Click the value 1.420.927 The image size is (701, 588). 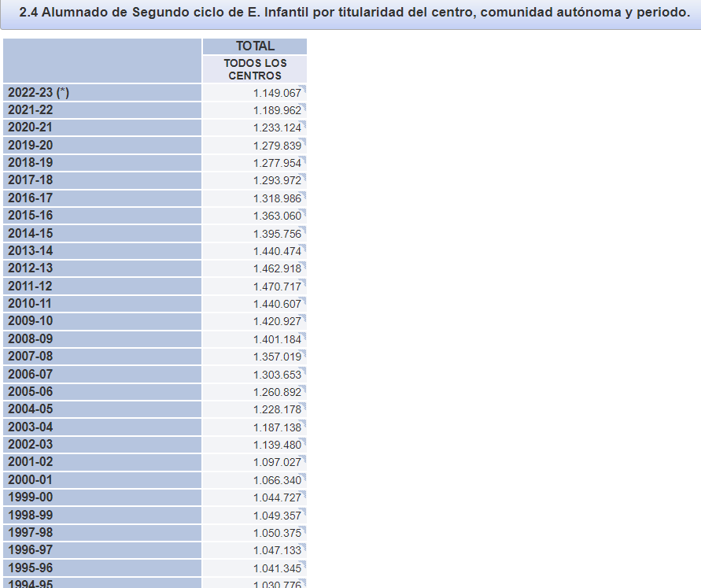[278, 321]
